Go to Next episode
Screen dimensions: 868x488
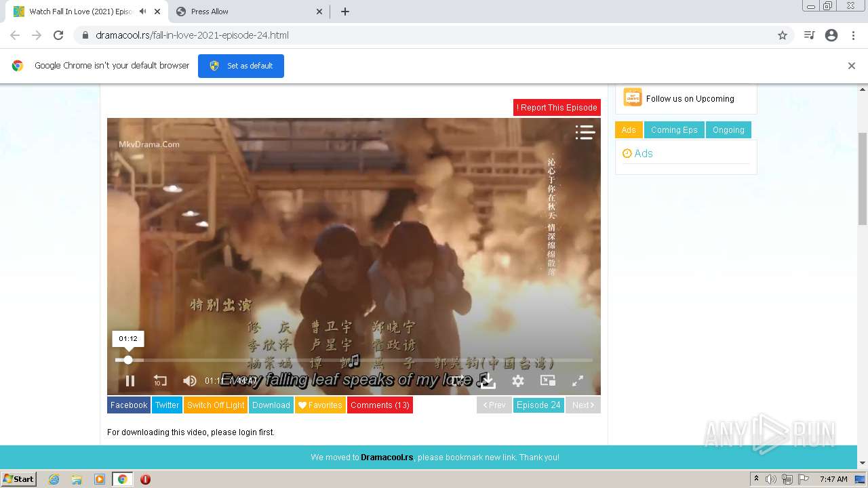(583, 405)
